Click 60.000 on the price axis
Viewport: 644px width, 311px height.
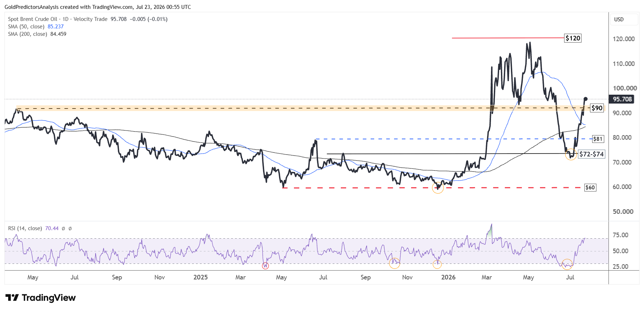622,187
